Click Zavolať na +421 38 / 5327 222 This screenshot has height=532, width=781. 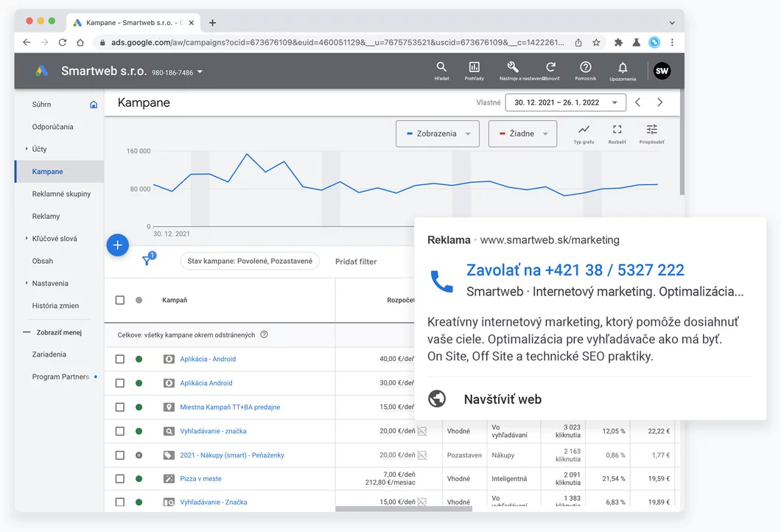575,270
